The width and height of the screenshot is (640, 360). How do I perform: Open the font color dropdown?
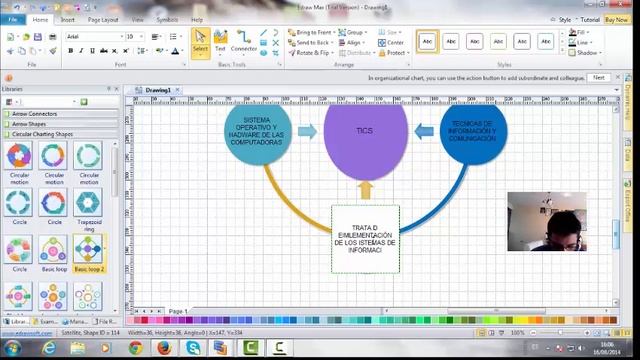182,51
